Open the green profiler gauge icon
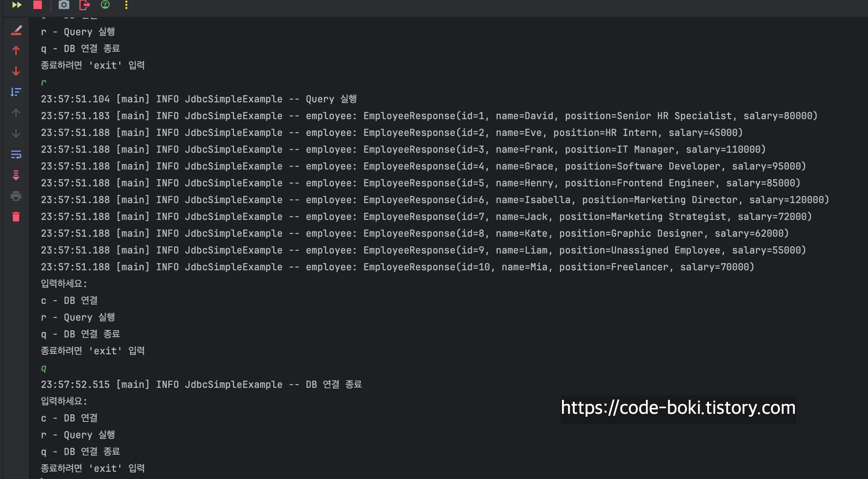Image resolution: width=868 pixels, height=479 pixels. point(105,4)
